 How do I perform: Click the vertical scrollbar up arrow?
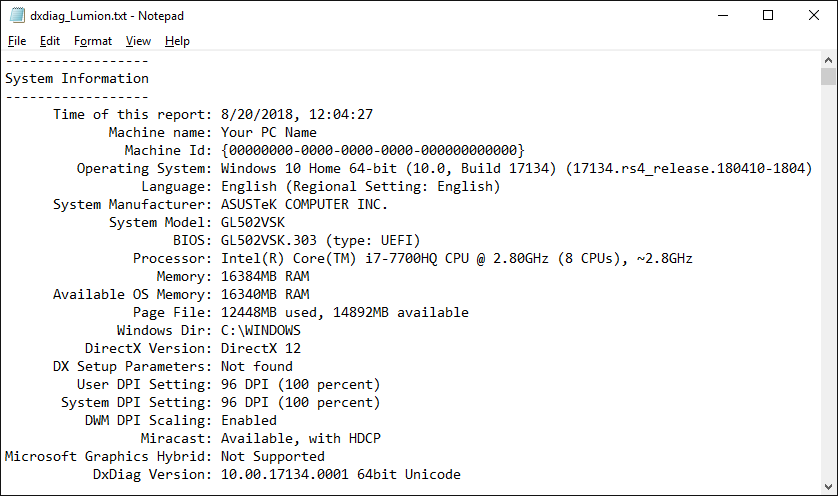tap(828, 60)
